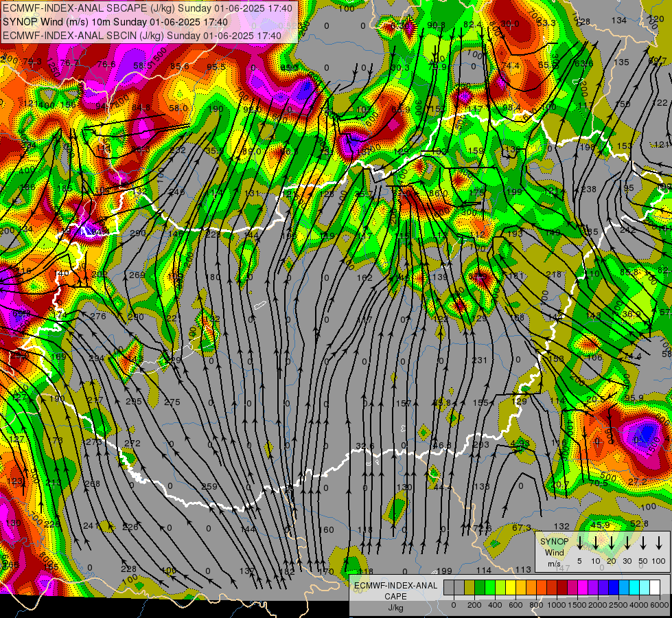Select the SBCAPE title line

click(x=148, y=8)
